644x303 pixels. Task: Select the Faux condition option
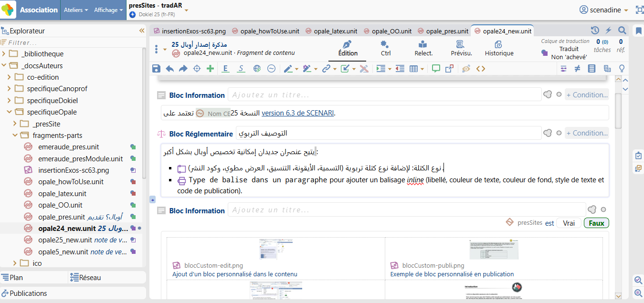pyautogui.click(x=596, y=223)
